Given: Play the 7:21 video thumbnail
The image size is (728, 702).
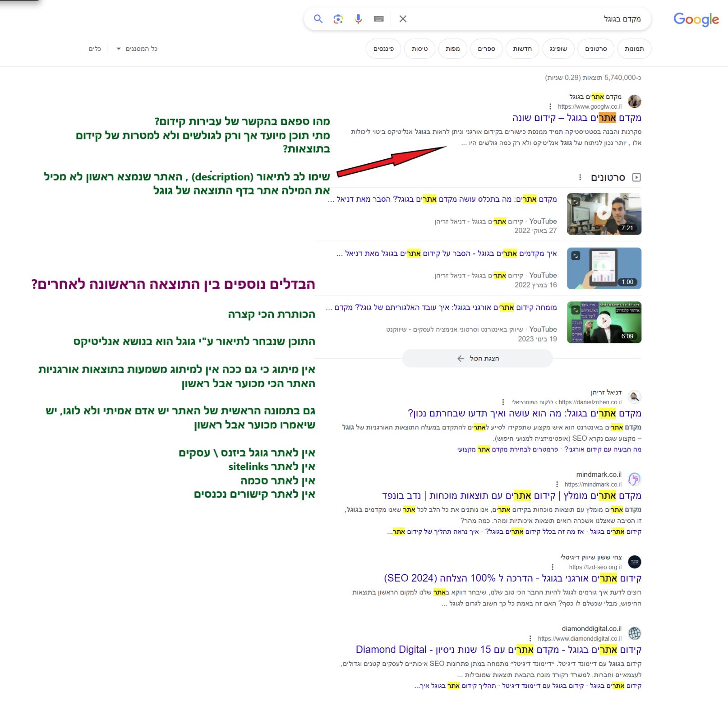Looking at the screenshot, I should pyautogui.click(x=604, y=214).
